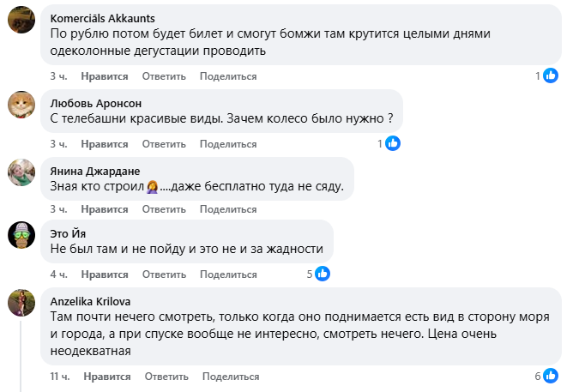The width and height of the screenshot is (585, 392).
Task: Click the like reaction icon on Это Йя's comment
Action: point(323,274)
